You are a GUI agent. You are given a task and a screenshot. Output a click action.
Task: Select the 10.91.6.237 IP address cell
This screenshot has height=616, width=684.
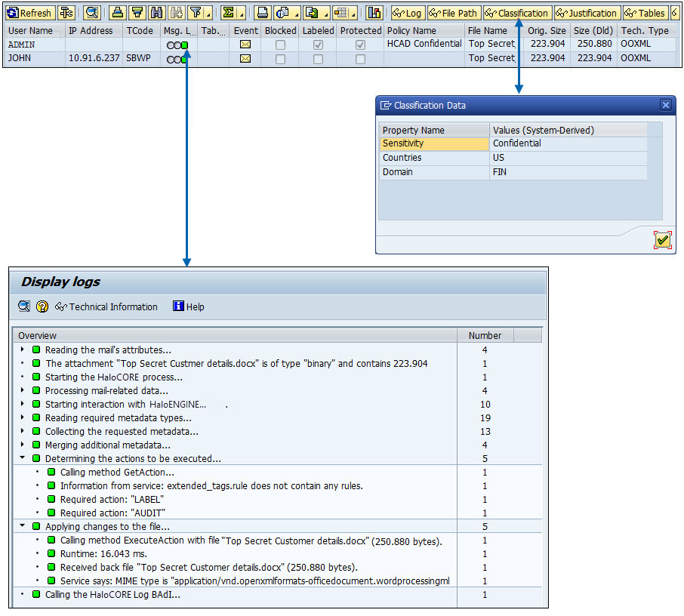click(94, 58)
